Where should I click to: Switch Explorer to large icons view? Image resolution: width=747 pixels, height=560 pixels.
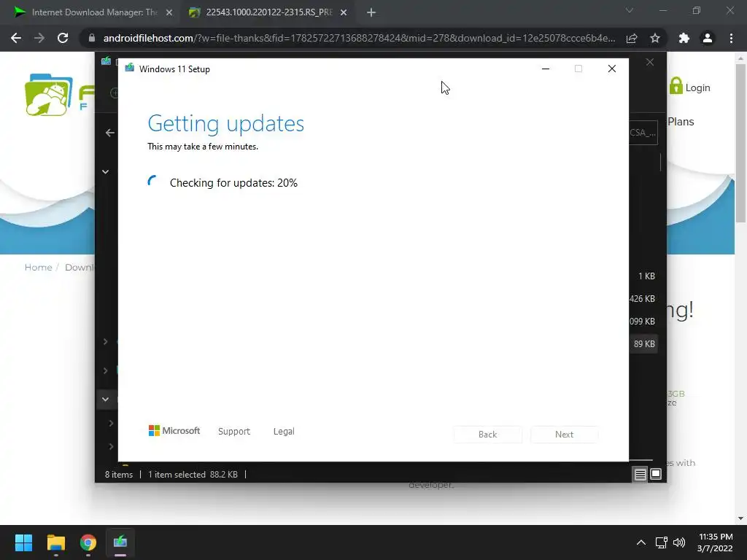656,474
